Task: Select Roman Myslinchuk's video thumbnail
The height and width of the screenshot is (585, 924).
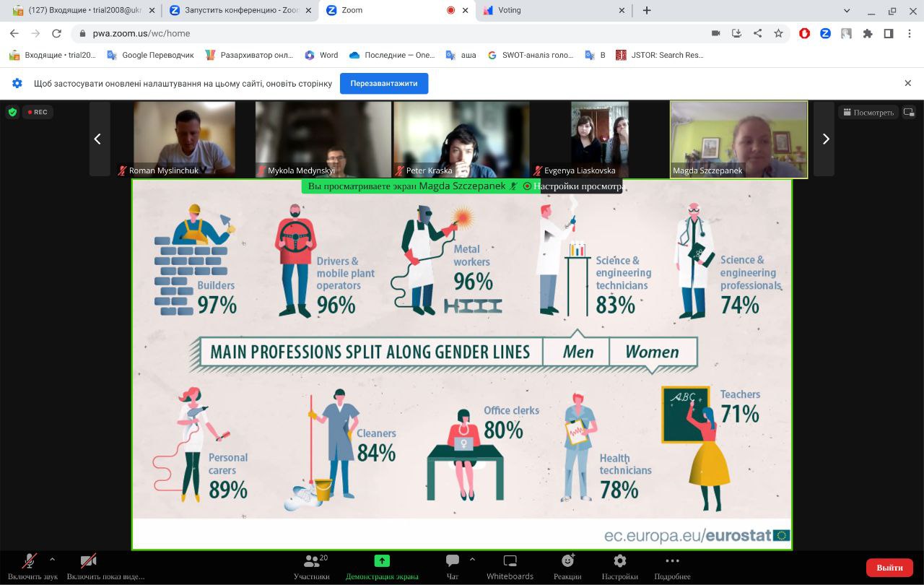Action: 184,139
